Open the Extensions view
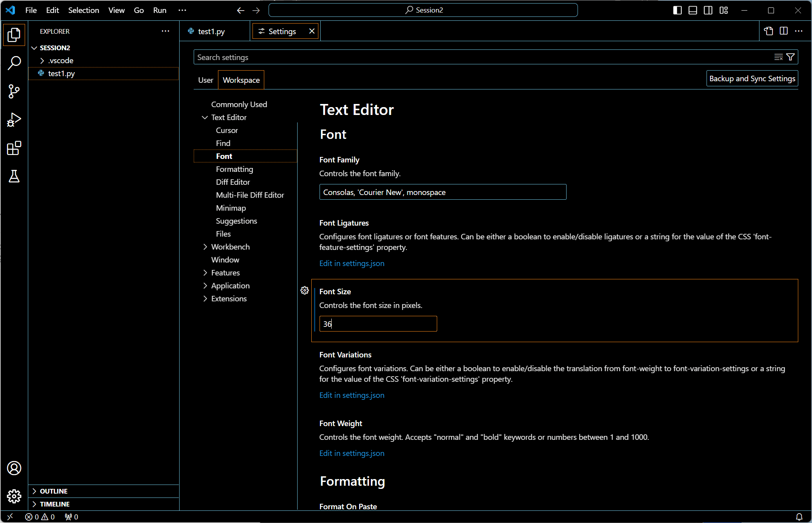The image size is (812, 523). [14, 148]
